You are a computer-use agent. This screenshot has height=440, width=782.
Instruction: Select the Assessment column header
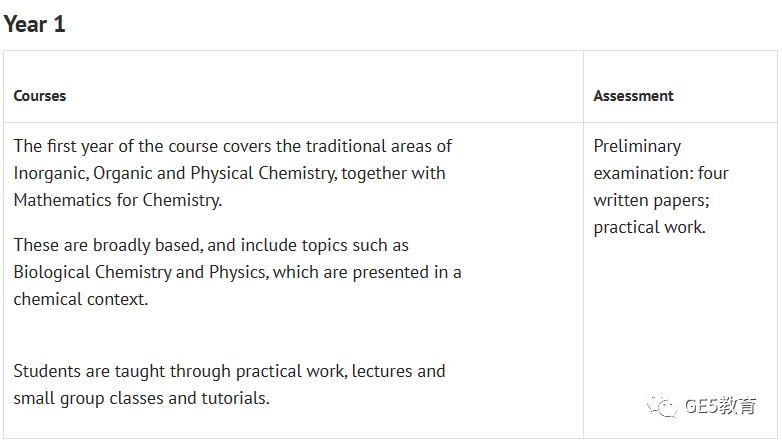tap(633, 96)
